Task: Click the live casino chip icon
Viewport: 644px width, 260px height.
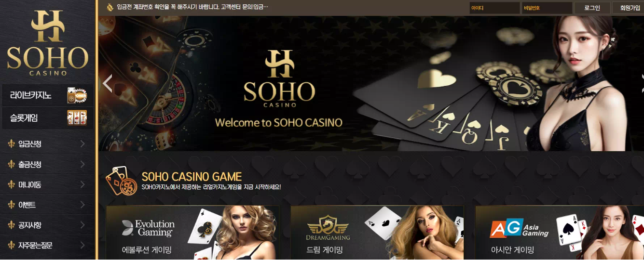Action: click(x=77, y=95)
